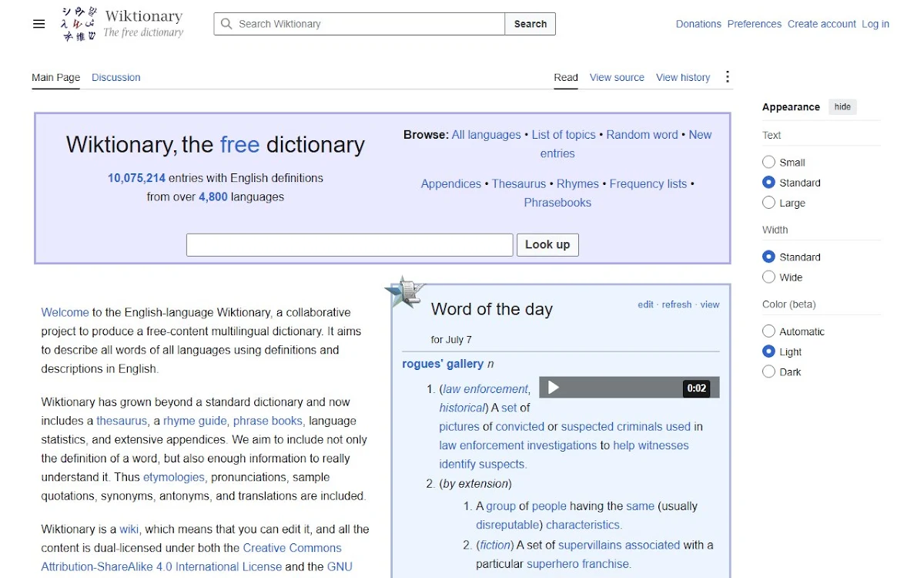Browse All languages
This screenshot has height=578, width=924.
tap(486, 134)
